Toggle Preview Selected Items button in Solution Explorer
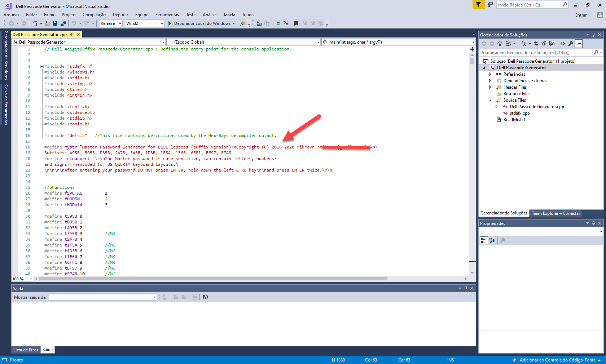Screen dimensions: 606x364 tap(579, 44)
